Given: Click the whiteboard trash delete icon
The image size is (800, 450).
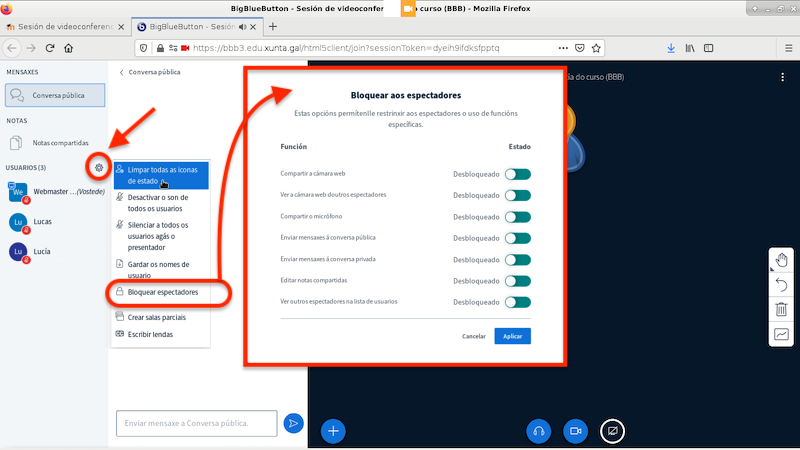Looking at the screenshot, I should tap(781, 310).
